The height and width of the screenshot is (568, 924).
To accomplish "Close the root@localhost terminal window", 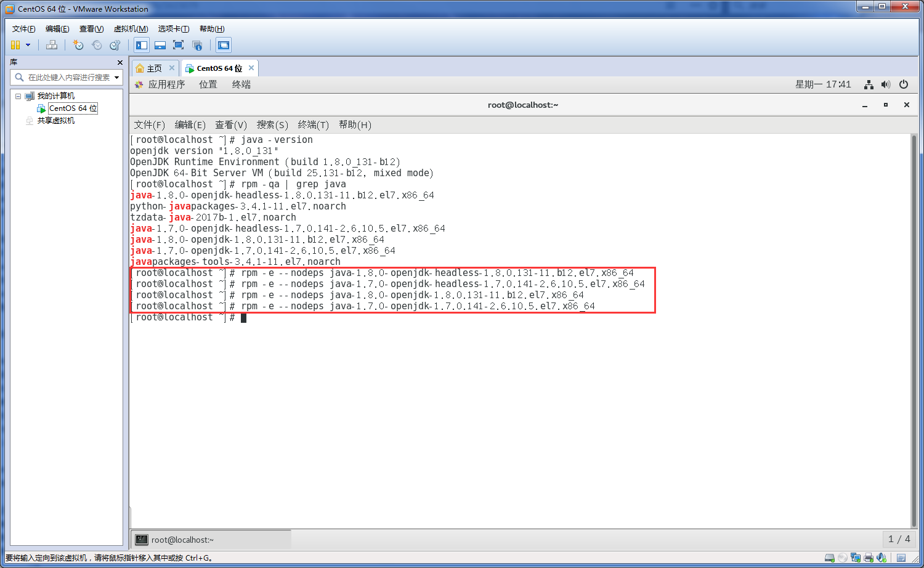I will coord(907,105).
